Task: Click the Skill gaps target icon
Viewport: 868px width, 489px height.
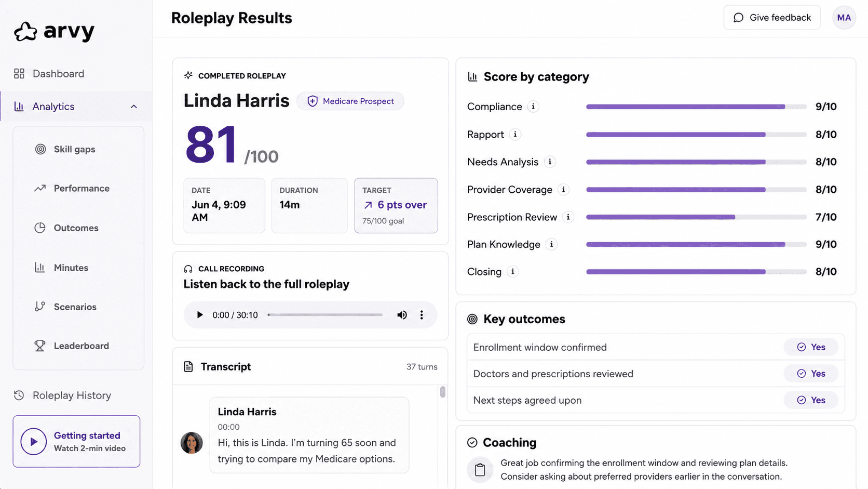Action: coord(40,149)
